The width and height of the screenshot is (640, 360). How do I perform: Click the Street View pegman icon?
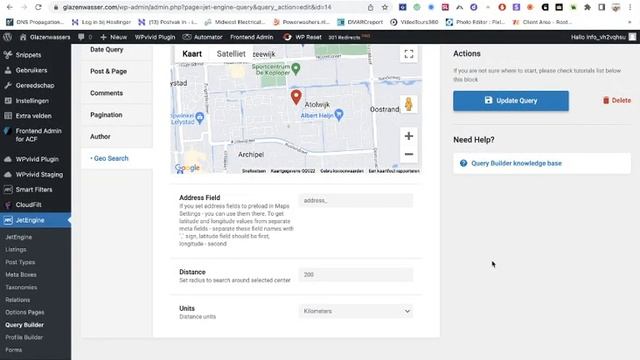pos(409,104)
